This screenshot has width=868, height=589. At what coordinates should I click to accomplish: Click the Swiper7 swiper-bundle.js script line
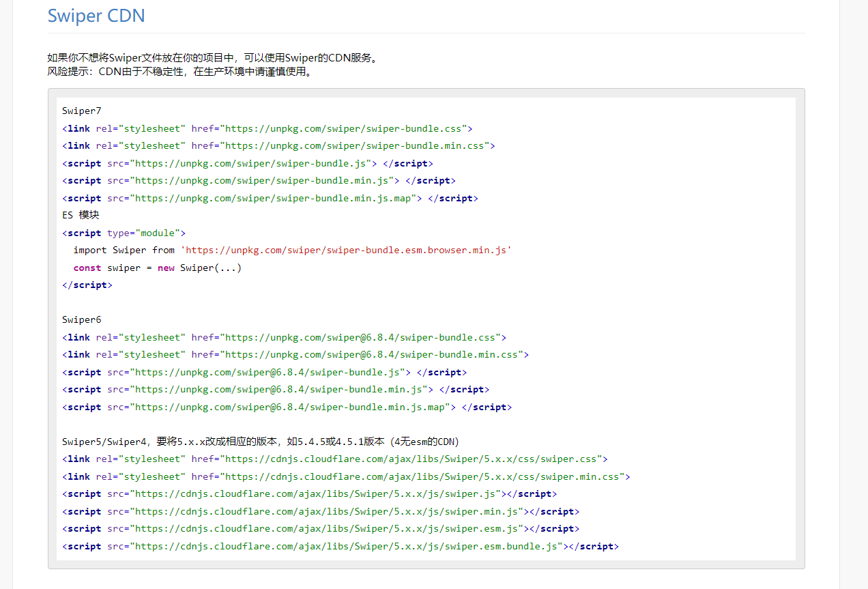(x=248, y=163)
